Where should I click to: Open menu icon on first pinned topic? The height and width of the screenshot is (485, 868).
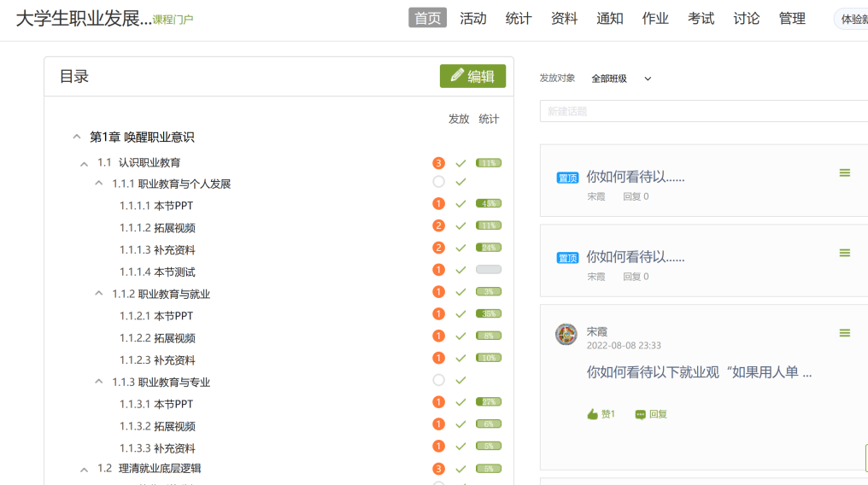[844, 173]
